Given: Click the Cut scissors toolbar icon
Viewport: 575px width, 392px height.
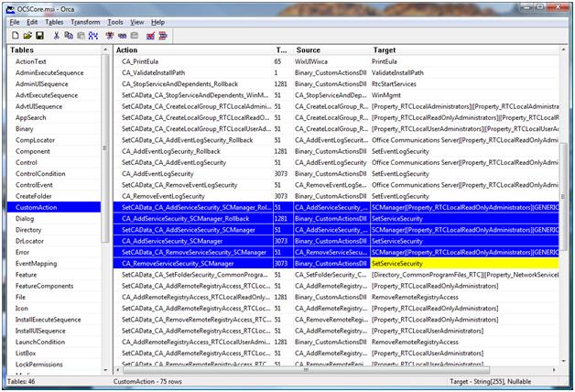Looking at the screenshot, I should coord(57,35).
